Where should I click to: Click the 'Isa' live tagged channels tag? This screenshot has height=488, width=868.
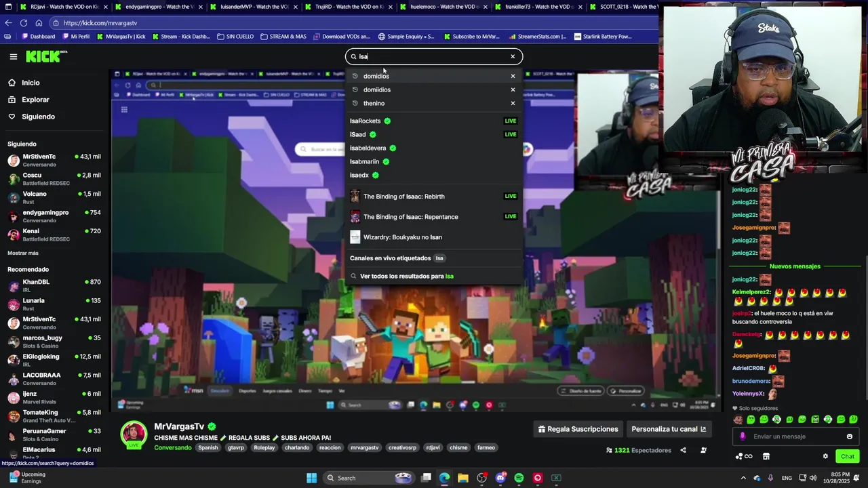click(x=439, y=258)
